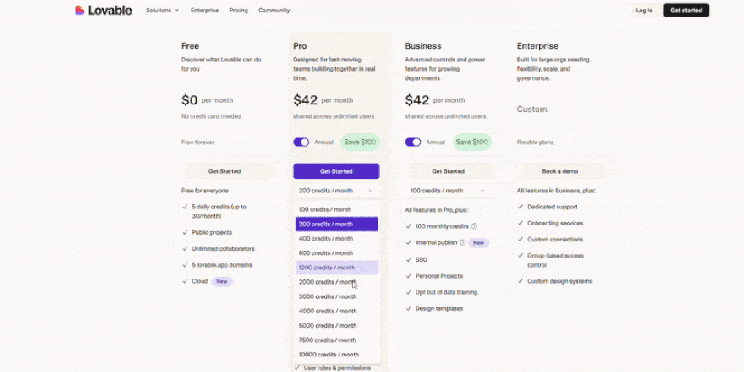Click the SSO feature text
744x372 pixels.
[421, 260]
